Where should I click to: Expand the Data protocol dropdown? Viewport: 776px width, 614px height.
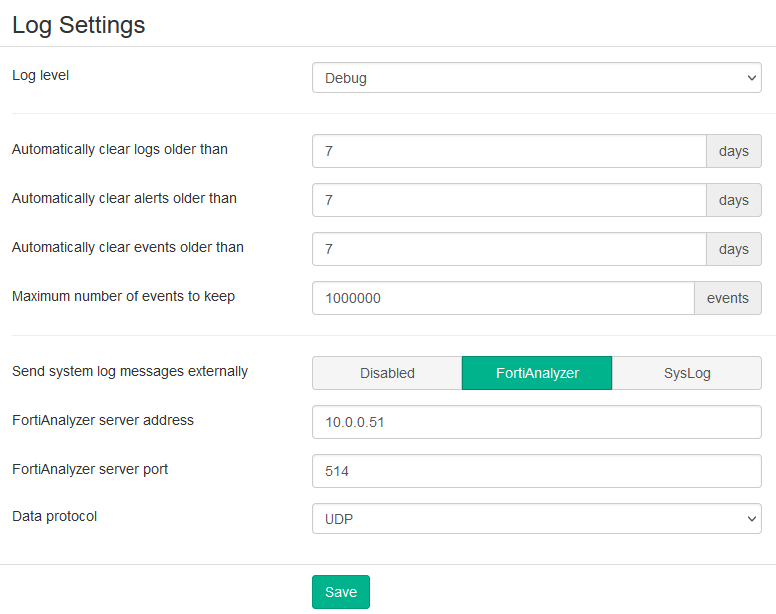pos(536,519)
